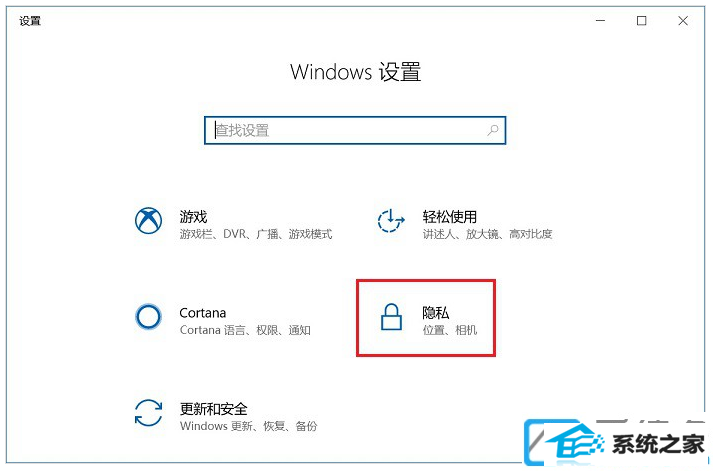The width and height of the screenshot is (713, 471).
Task: Minimize the 设置 window
Action: click(x=600, y=21)
